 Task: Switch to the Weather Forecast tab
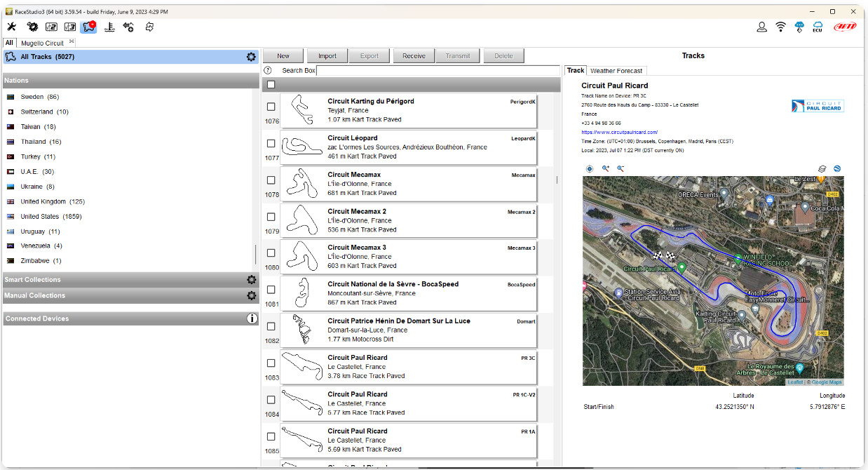point(616,71)
